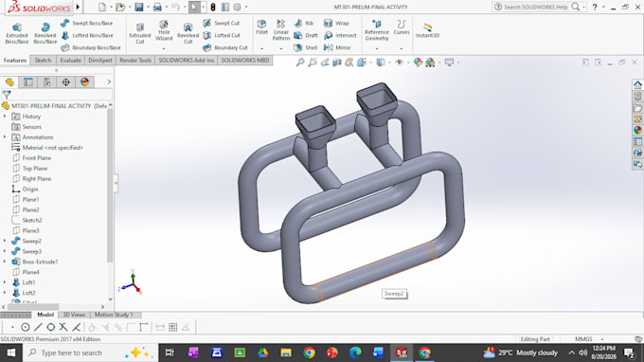
Task: Open Reference Geometry tools
Action: pyautogui.click(x=377, y=30)
